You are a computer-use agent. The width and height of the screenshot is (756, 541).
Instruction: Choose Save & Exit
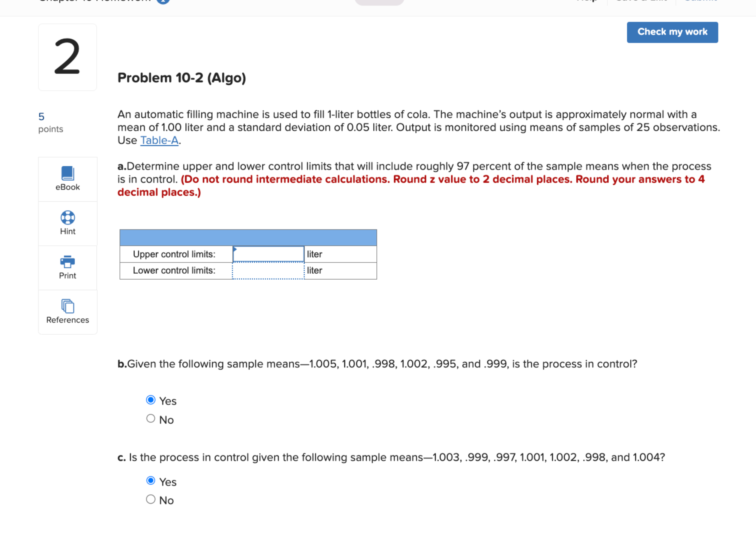tap(641, 1)
